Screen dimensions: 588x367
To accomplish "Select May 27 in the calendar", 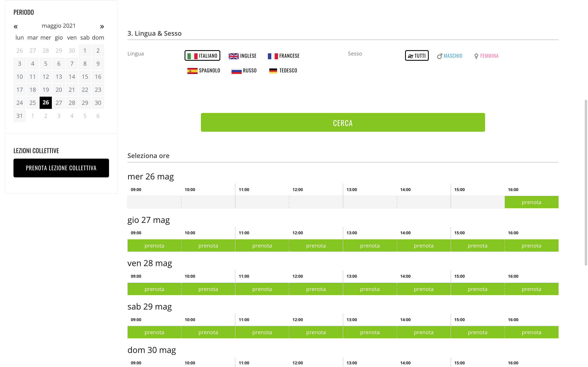I will (x=59, y=103).
